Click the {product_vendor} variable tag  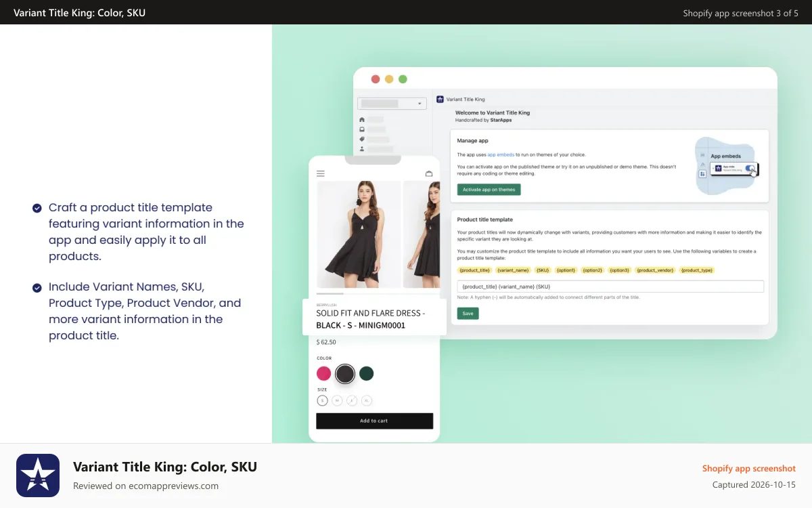654,270
